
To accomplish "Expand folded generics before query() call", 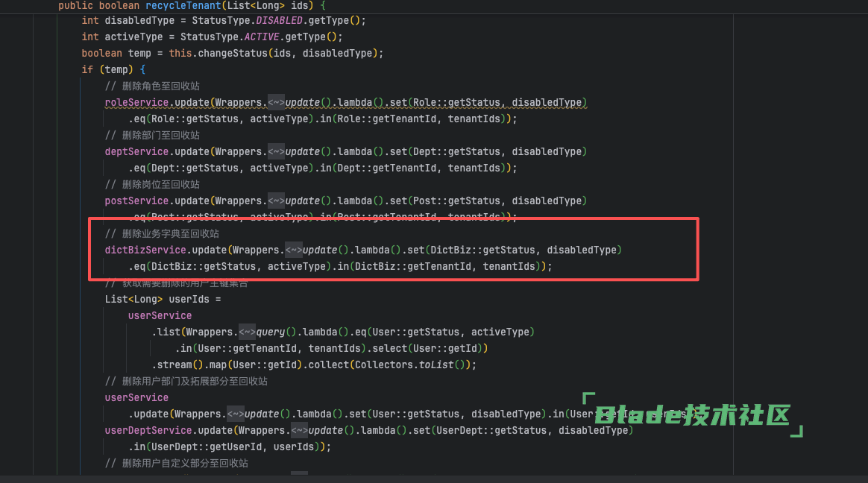I will (247, 332).
